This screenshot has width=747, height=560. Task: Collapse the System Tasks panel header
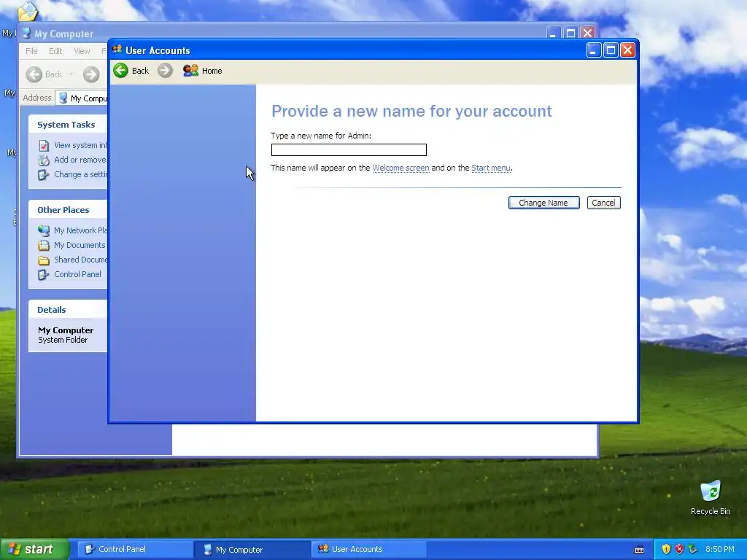[x=67, y=125]
